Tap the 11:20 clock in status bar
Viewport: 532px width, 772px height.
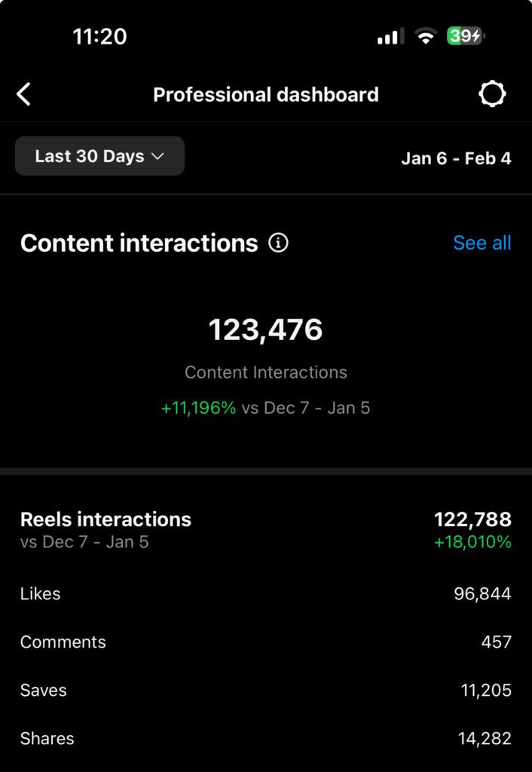[x=99, y=36]
